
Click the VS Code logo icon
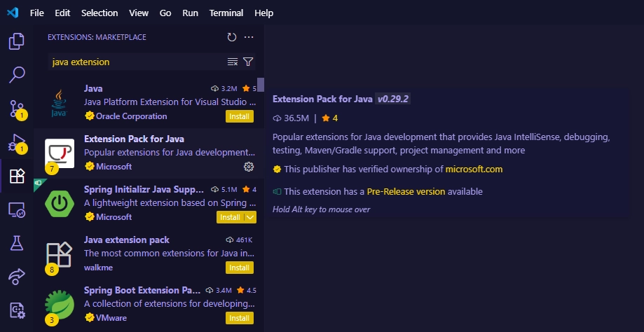pyautogui.click(x=13, y=13)
